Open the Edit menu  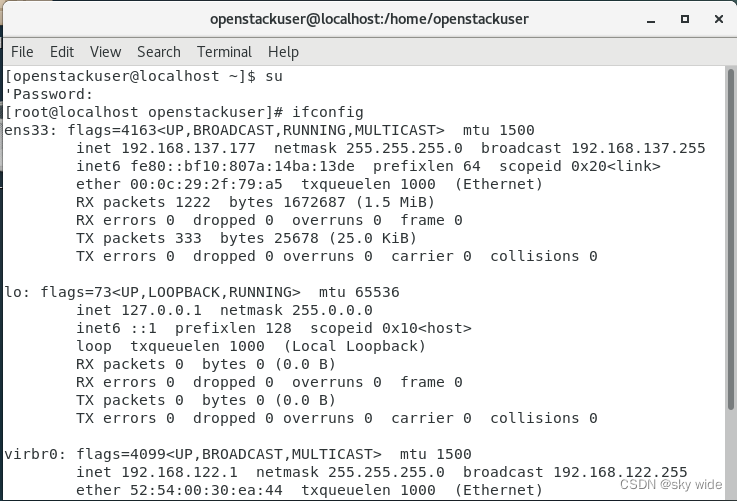click(x=62, y=52)
